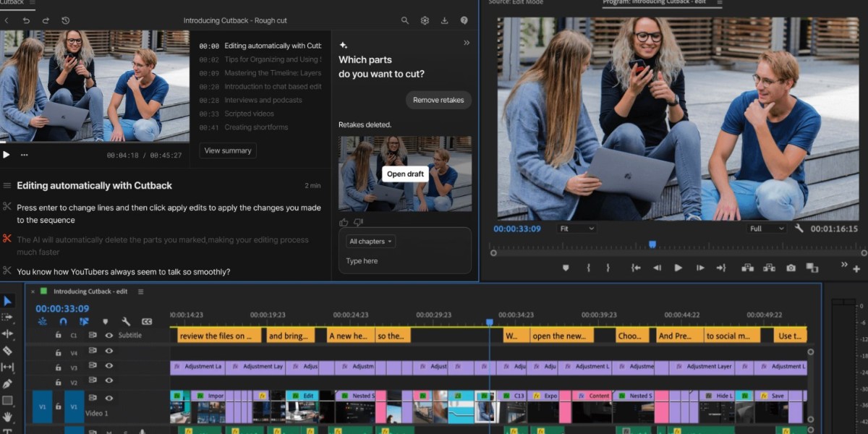Viewport: 868px width, 434px height.
Task: Jump to chapter Mastering the Timeline: Layers
Action: pyautogui.click(x=260, y=73)
